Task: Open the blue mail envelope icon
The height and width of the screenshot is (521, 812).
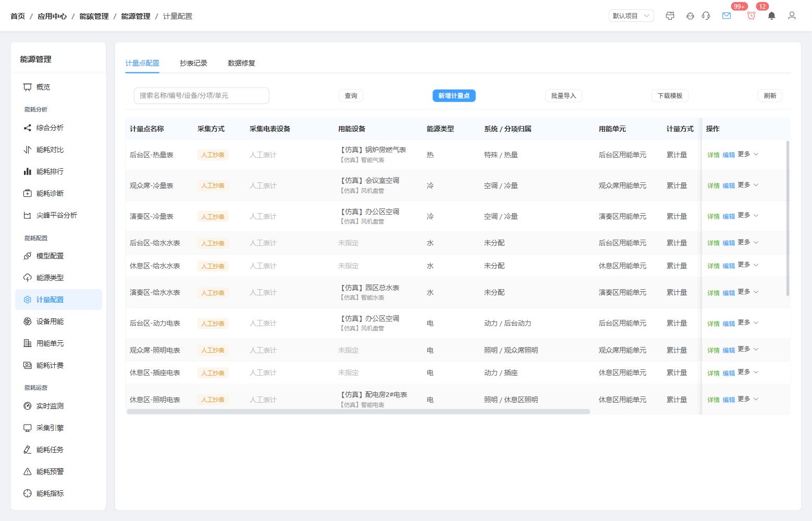Action: click(x=727, y=16)
